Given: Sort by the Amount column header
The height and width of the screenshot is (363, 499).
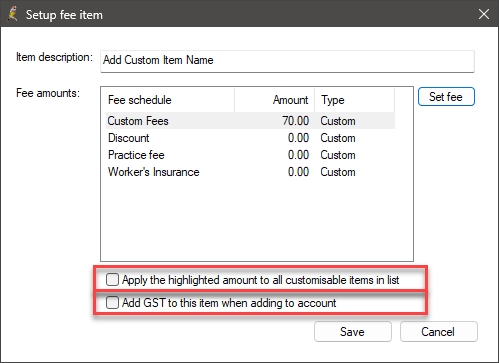Looking at the screenshot, I should (275, 100).
